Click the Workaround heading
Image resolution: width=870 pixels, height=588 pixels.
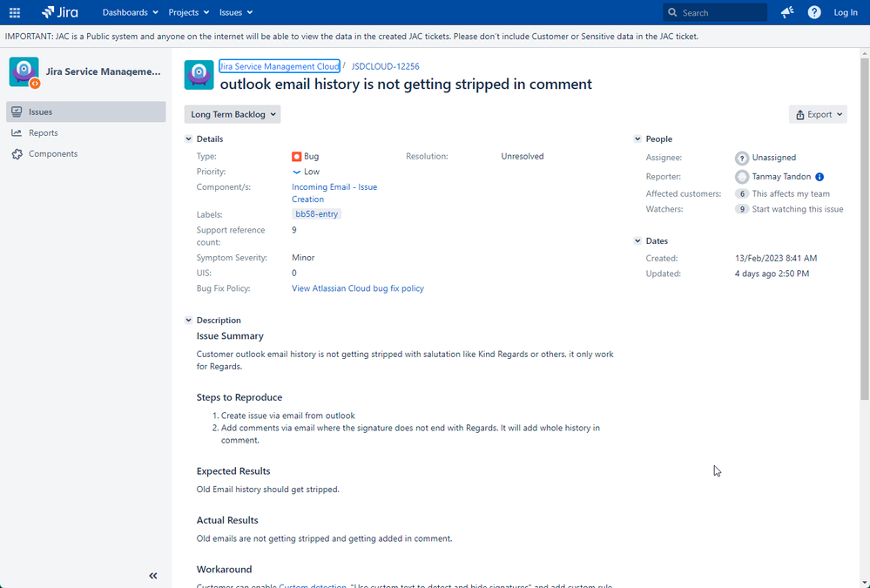point(224,569)
